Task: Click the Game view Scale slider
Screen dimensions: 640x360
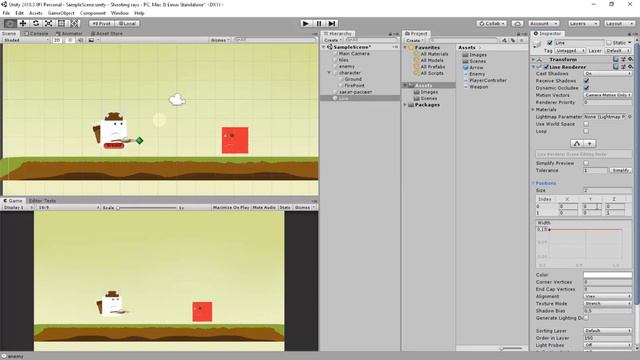Action: 147,208
